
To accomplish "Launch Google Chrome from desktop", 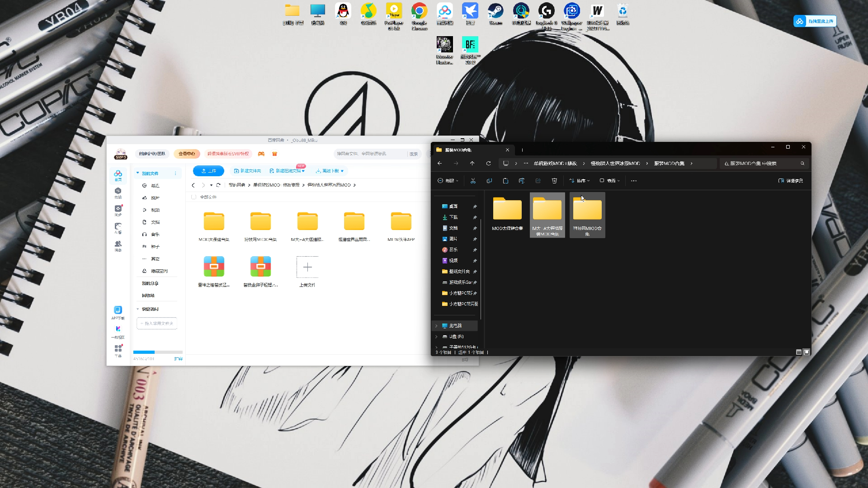I will pyautogui.click(x=419, y=16).
